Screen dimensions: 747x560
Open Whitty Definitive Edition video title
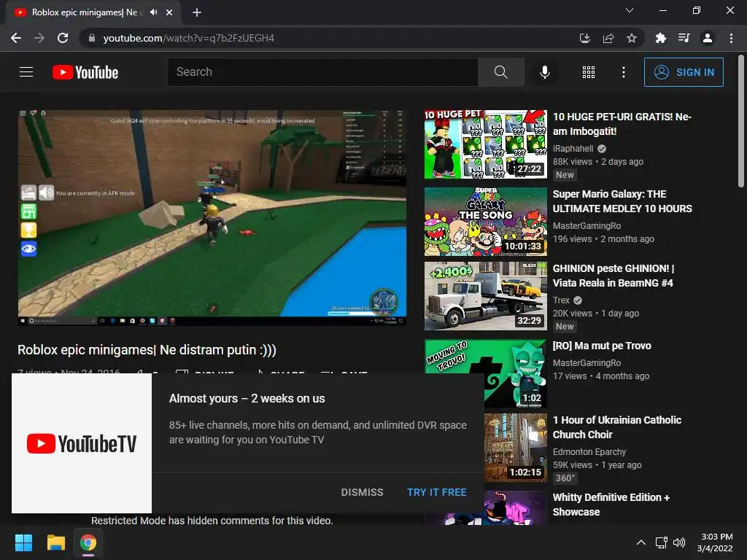tap(611, 505)
